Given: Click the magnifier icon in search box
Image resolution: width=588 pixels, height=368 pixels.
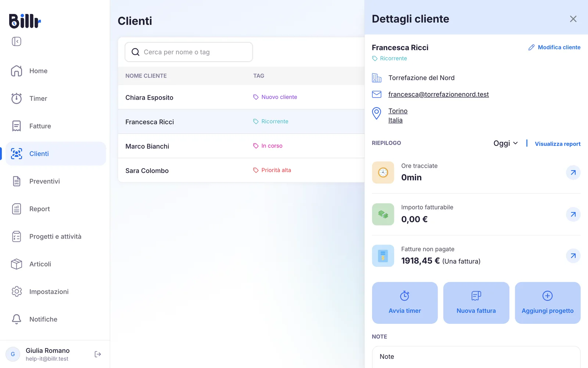Looking at the screenshot, I should click(x=135, y=52).
